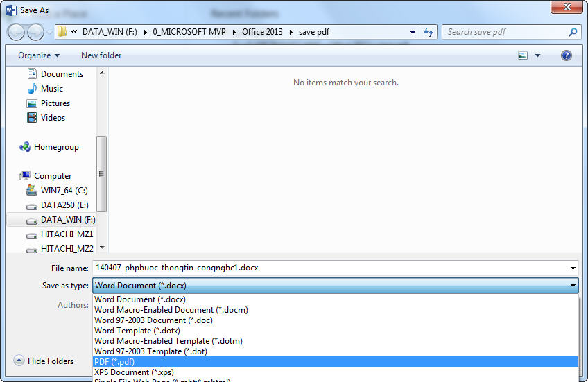Click the search magnifier icon

click(x=573, y=32)
